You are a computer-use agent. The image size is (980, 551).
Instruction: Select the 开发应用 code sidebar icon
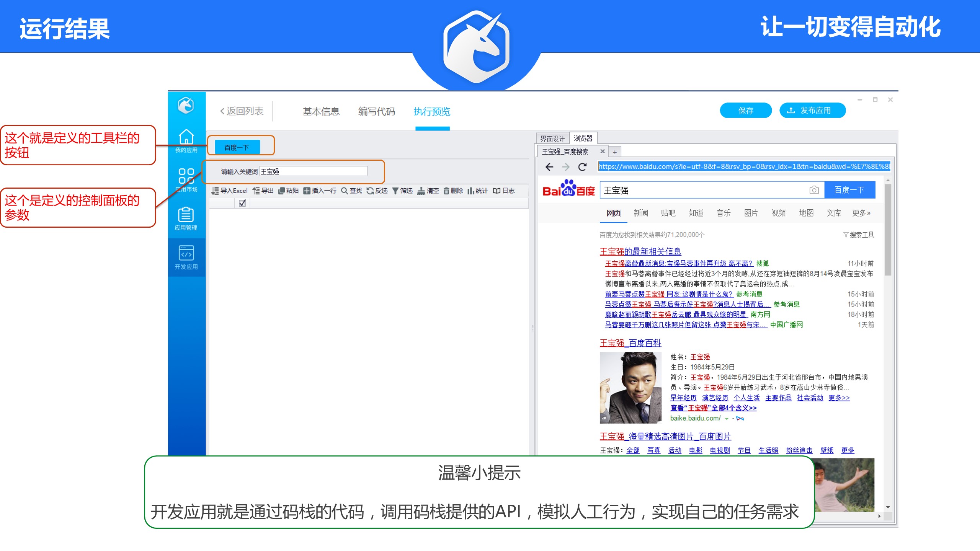click(186, 253)
